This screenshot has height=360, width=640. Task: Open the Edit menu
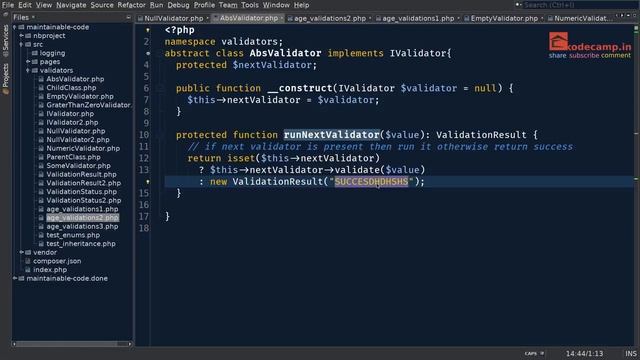point(25,5)
